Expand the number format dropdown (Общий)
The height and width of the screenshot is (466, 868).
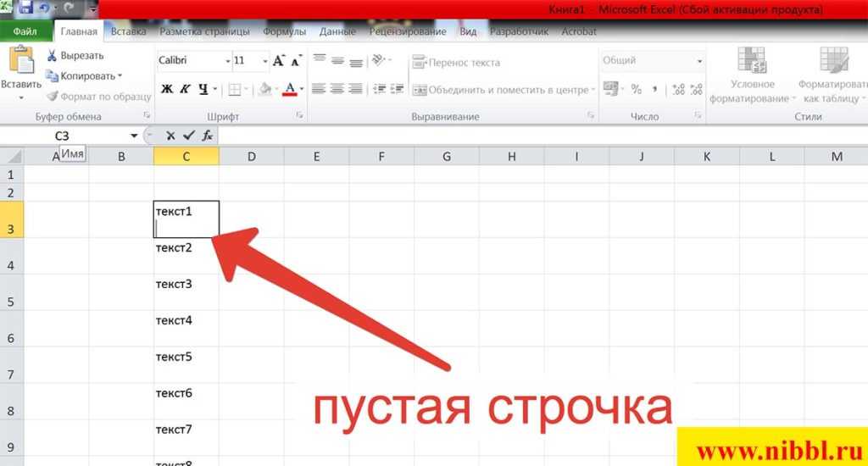[x=699, y=61]
